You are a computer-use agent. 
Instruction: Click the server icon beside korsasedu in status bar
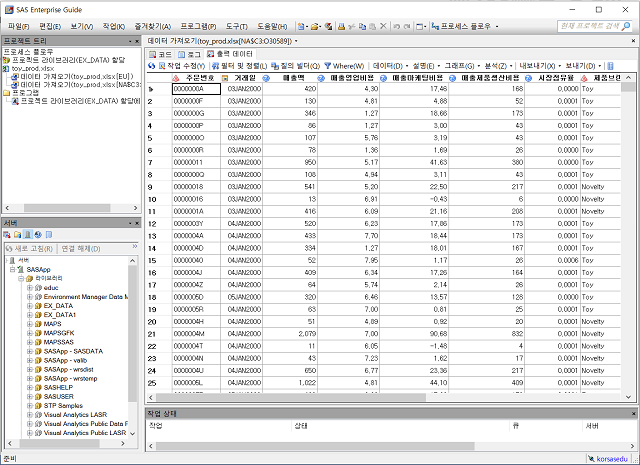[x=591, y=459]
